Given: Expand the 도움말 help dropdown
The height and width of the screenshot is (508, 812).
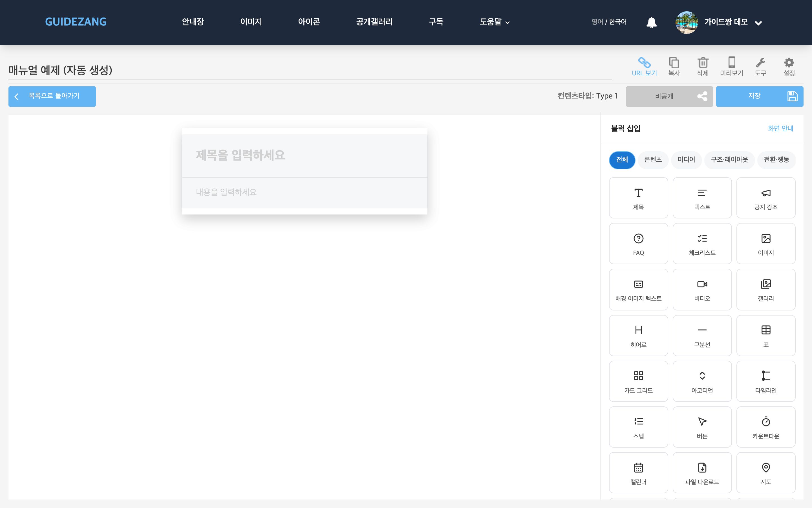Looking at the screenshot, I should [494, 22].
